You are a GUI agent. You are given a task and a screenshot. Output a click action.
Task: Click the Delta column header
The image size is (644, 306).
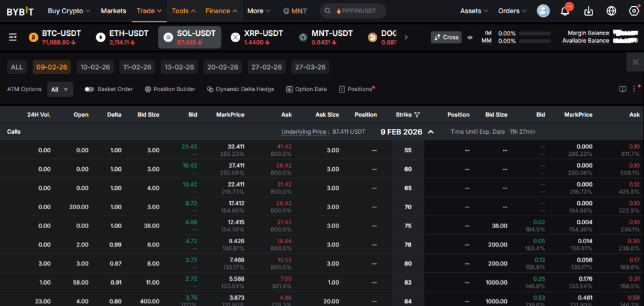[114, 115]
